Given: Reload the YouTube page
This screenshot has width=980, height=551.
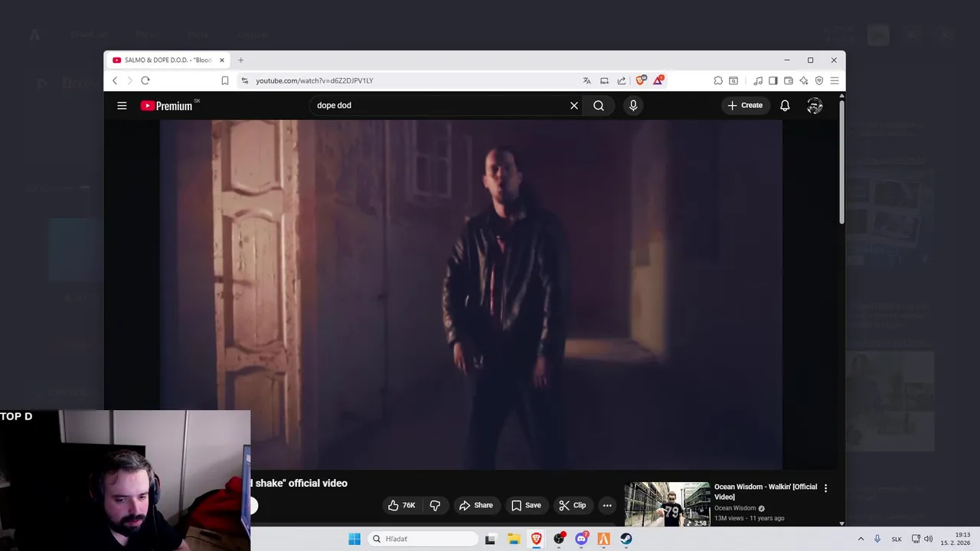Looking at the screenshot, I should [145, 80].
